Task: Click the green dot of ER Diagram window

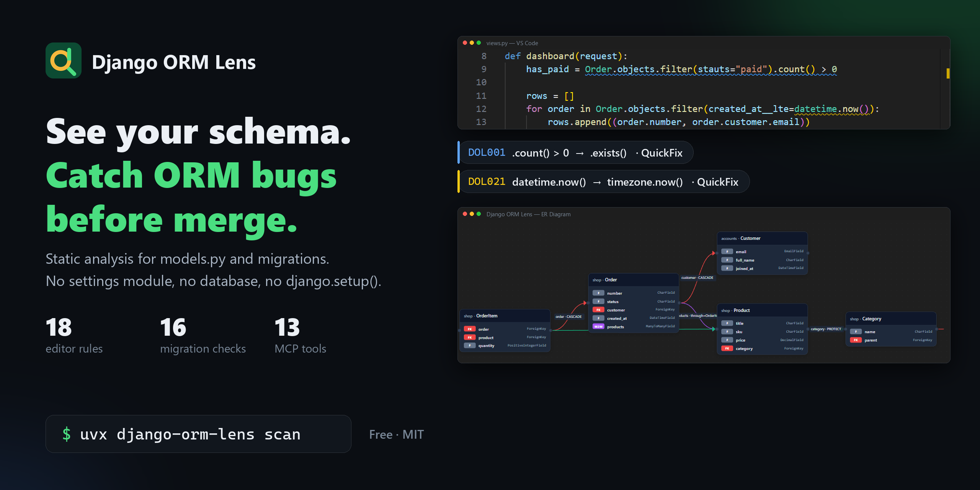Action: point(479,214)
